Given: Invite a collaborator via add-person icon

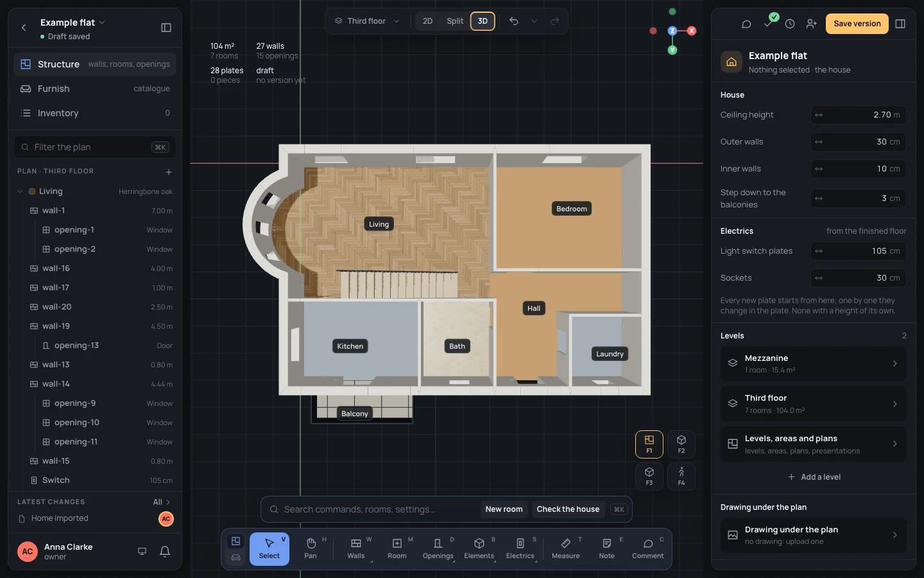Looking at the screenshot, I should coord(812,24).
